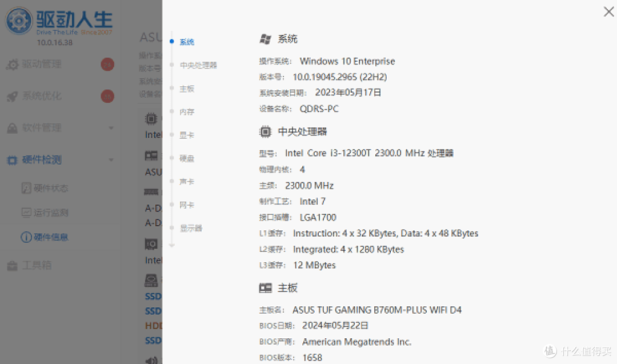Open 硬件状态 submenu item
617x364 pixels.
click(x=50, y=188)
